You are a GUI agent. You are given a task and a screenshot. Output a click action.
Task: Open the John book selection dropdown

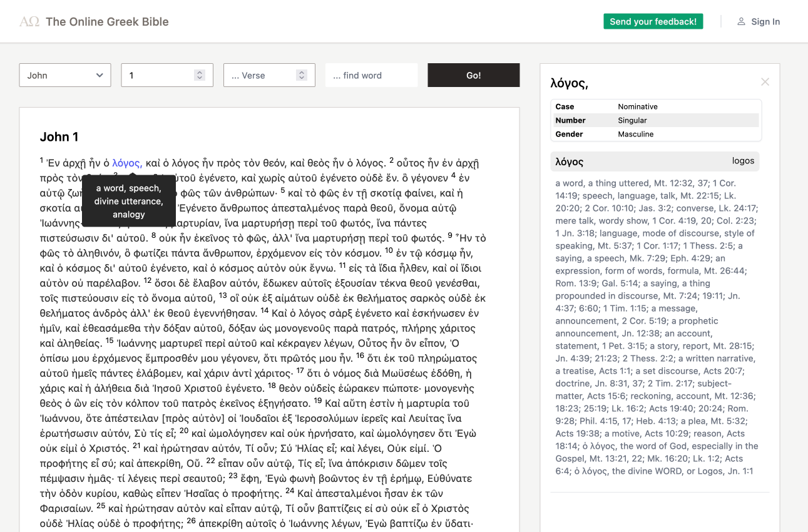(64, 74)
